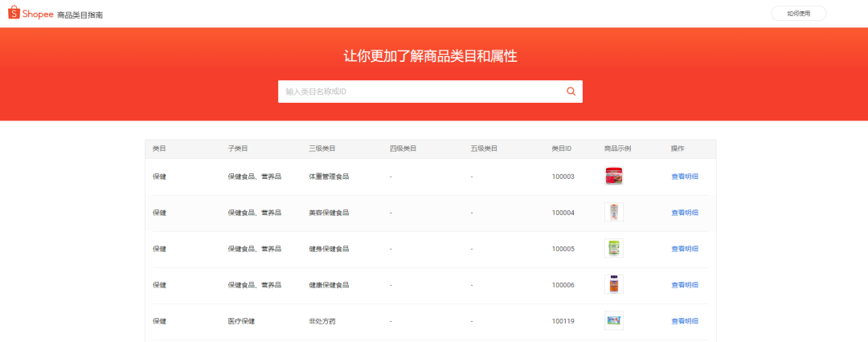The image size is (868, 342).
Task: Select 查看明细 for 非处方药 row
Action: [x=684, y=321]
